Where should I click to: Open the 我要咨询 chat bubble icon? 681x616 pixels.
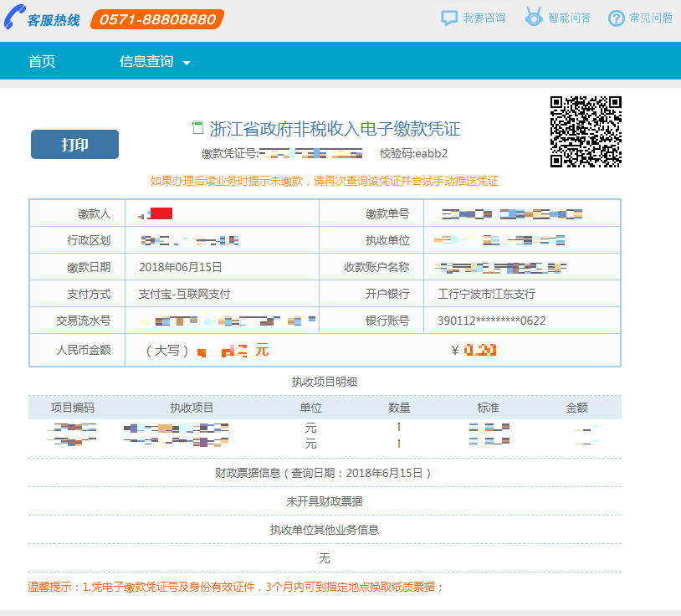[448, 17]
